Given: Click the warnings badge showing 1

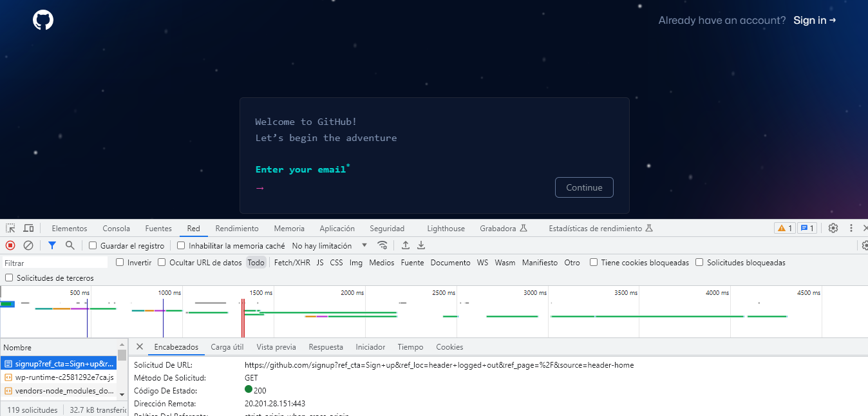Looking at the screenshot, I should [785, 228].
